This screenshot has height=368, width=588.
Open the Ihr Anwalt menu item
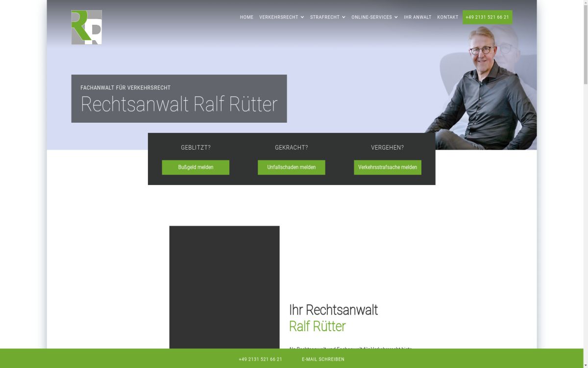pyautogui.click(x=417, y=17)
